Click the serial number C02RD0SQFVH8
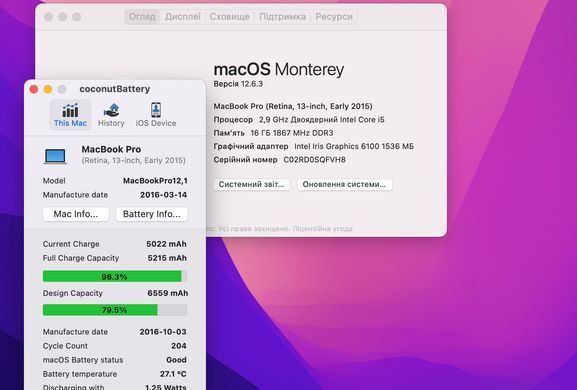577x390 pixels. click(315, 160)
